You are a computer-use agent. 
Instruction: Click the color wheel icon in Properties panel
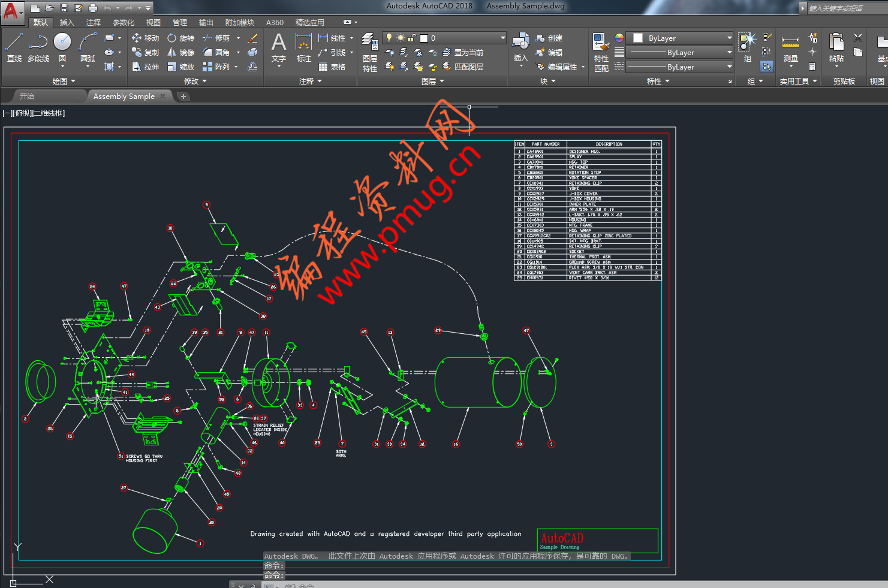click(619, 38)
